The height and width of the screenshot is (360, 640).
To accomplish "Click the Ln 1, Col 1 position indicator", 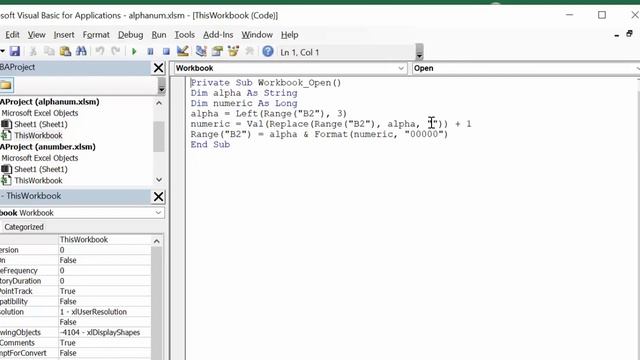I will pyautogui.click(x=300, y=52).
